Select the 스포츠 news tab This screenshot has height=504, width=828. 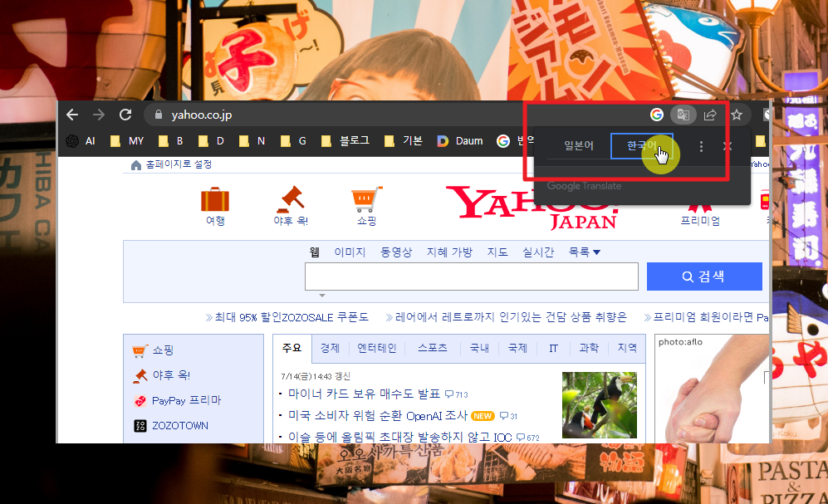pos(433,348)
